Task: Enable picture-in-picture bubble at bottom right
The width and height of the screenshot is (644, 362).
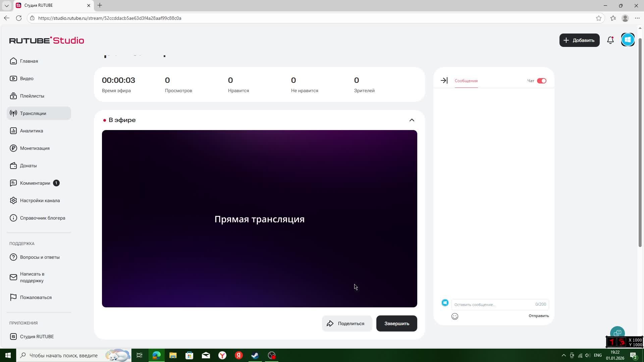Action: click(617, 333)
